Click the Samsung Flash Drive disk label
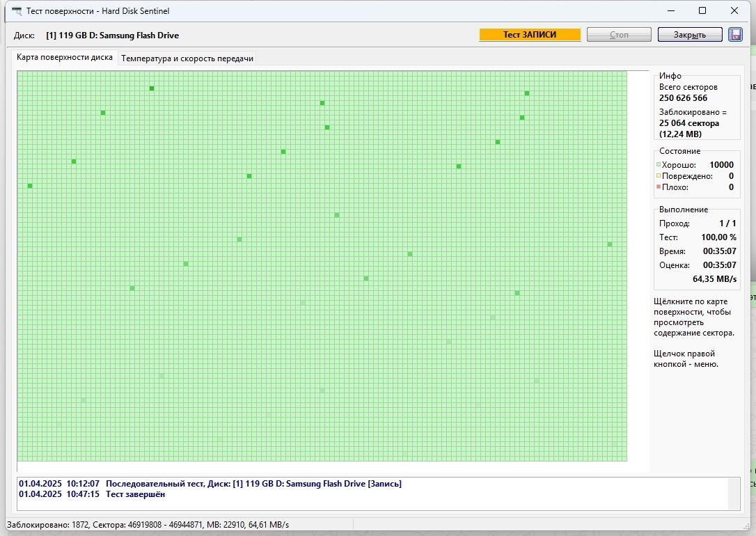The width and height of the screenshot is (756, 536). [112, 36]
